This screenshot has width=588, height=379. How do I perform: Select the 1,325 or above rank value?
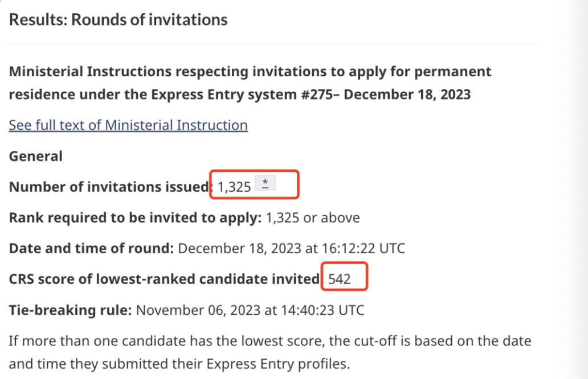click(x=313, y=217)
